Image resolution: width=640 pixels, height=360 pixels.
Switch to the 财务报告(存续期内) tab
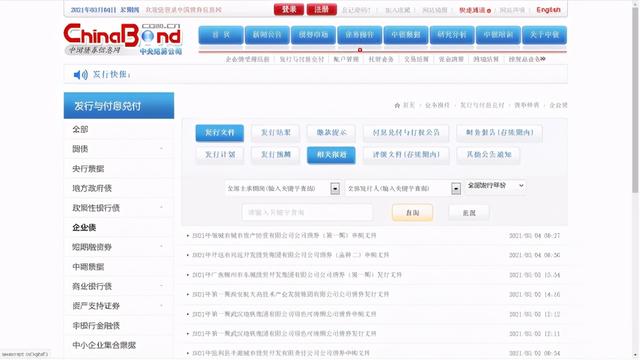point(500,133)
